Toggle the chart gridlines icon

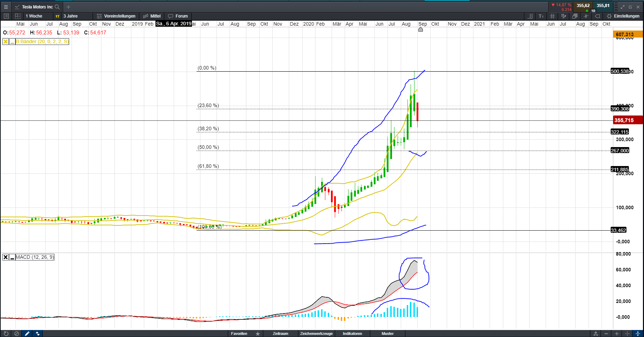(552, 16)
